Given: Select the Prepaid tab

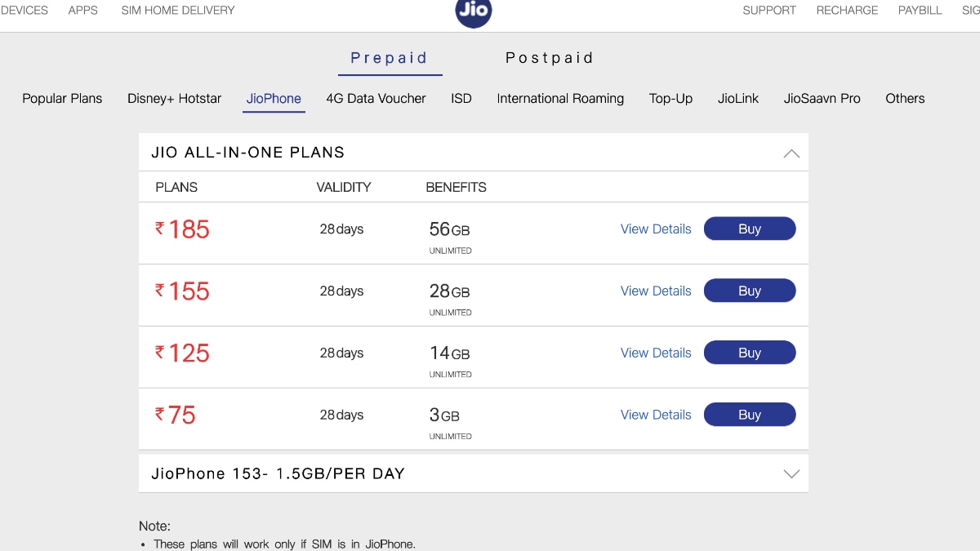Looking at the screenshot, I should click(x=390, y=58).
